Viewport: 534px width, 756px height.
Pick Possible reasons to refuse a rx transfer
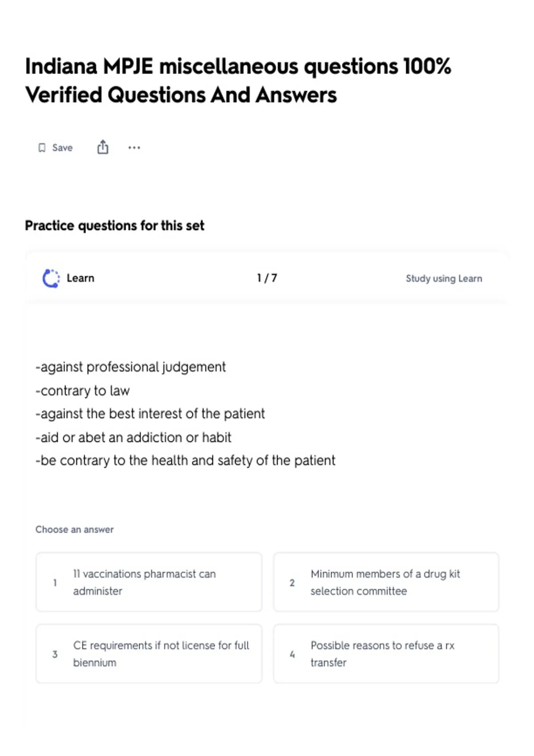coord(386,654)
